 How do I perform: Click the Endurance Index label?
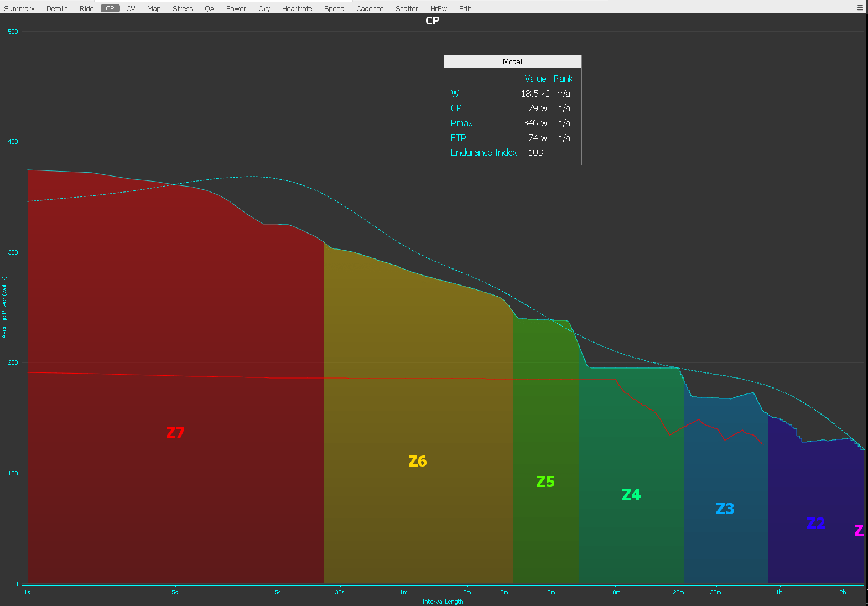click(484, 152)
